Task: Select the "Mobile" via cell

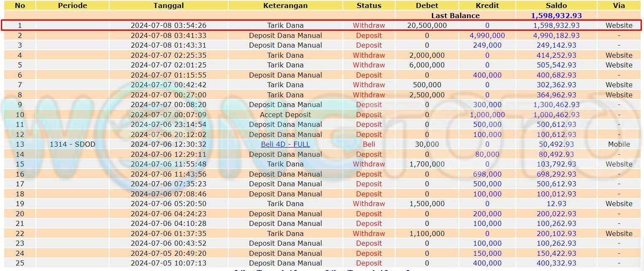Action: pos(619,144)
